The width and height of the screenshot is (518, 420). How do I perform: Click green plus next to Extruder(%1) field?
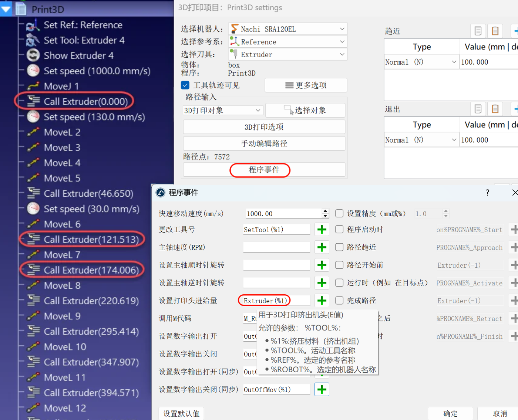322,301
